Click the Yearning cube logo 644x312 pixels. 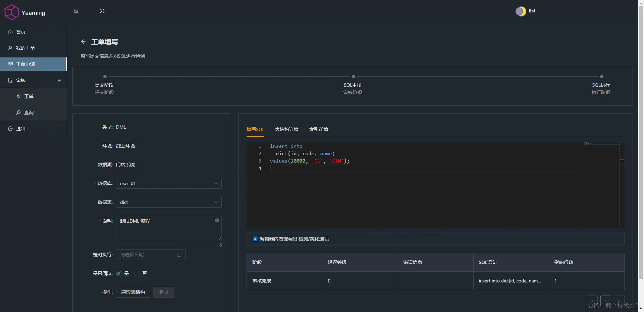coord(12,12)
